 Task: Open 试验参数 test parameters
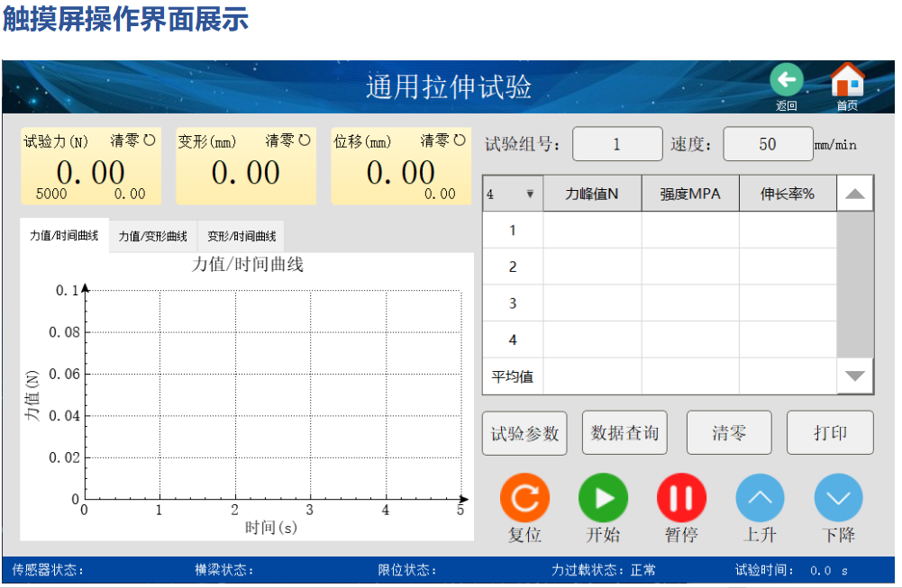pos(524,433)
